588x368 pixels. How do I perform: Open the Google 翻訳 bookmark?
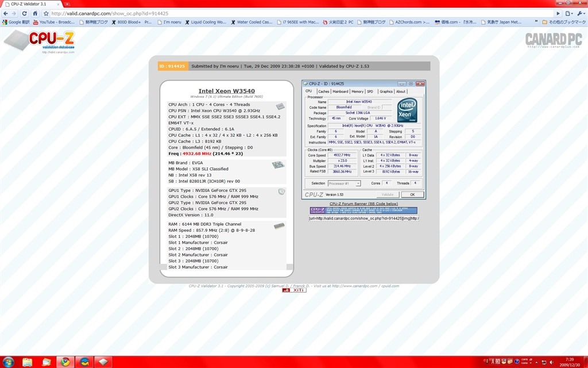pyautogui.click(x=16, y=22)
